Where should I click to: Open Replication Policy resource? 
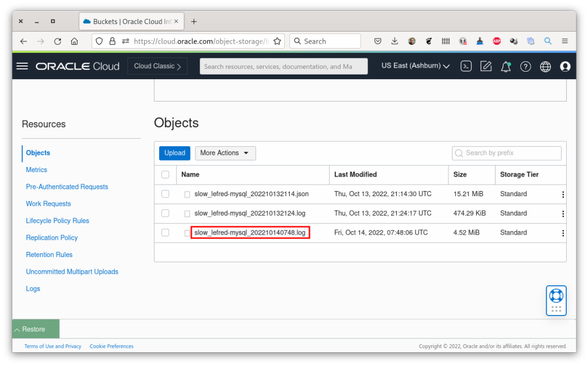(52, 237)
